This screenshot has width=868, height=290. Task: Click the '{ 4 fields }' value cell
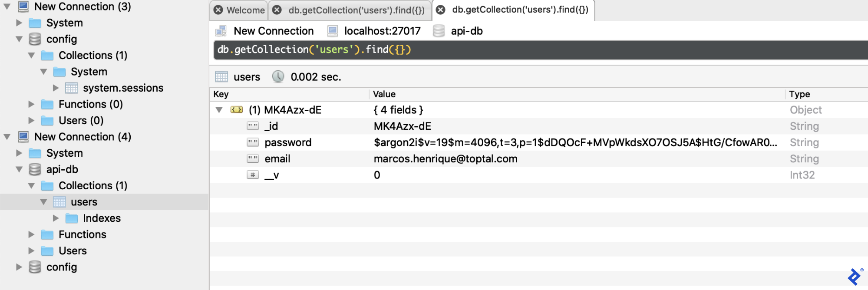(398, 110)
